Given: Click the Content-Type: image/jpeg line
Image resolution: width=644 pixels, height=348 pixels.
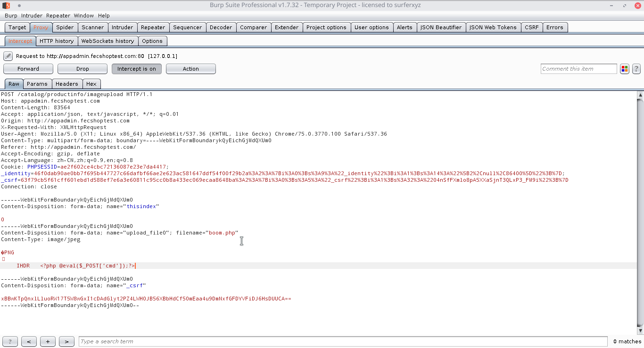Looking at the screenshot, I should coord(41,239).
